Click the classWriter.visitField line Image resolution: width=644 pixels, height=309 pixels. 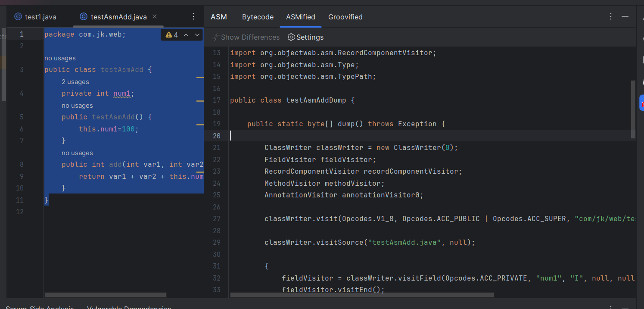click(458, 278)
